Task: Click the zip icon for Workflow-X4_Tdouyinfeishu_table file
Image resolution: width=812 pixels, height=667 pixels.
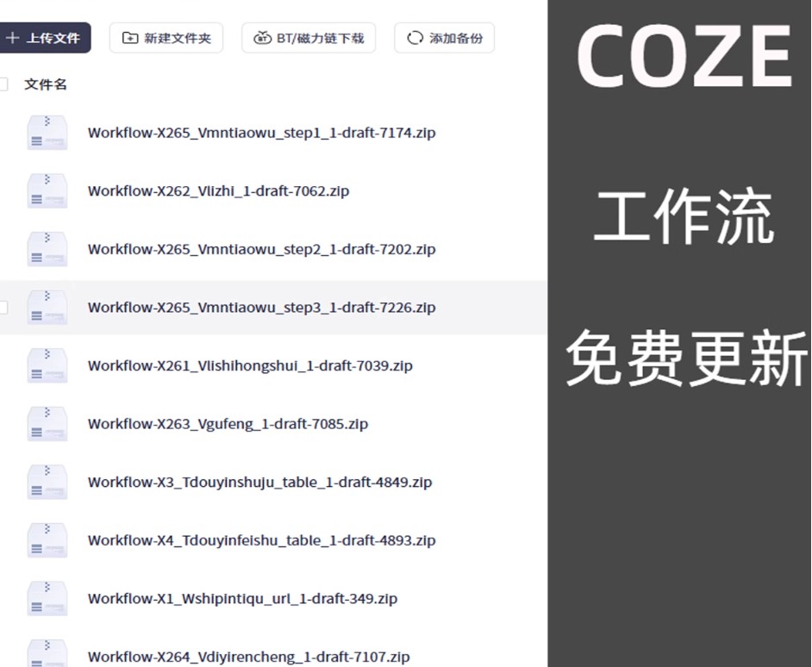Action: 47,540
